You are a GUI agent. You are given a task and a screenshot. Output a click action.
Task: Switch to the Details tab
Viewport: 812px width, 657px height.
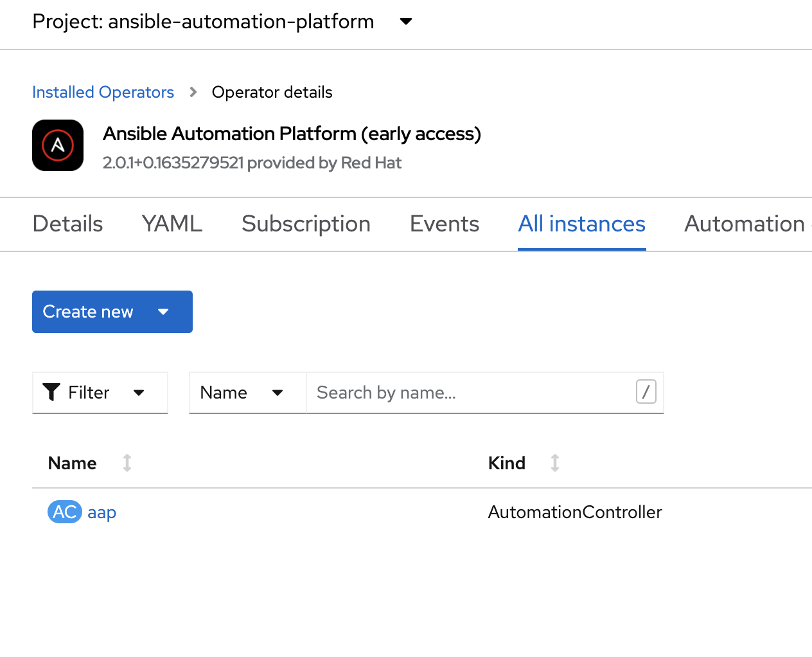[x=67, y=224]
